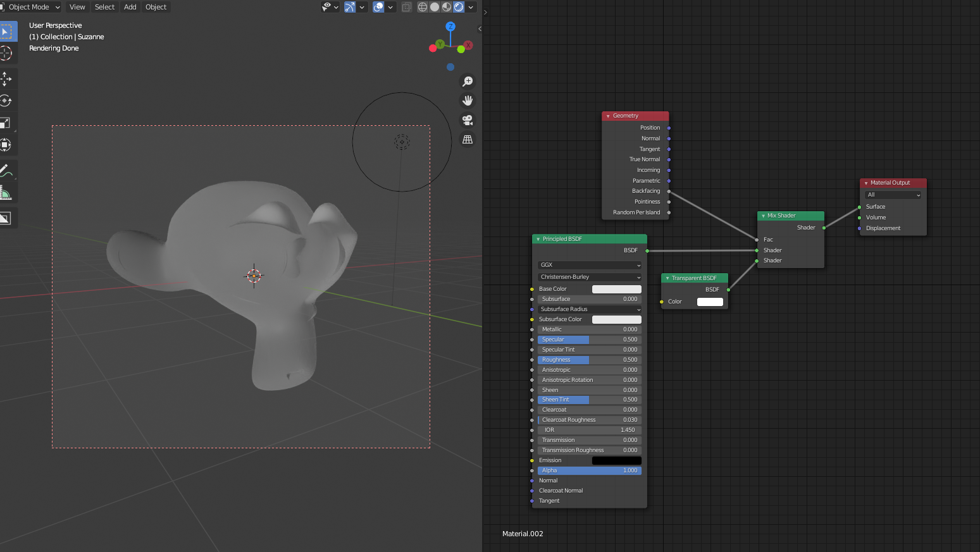Viewport: 980px width, 552px height.
Task: Click the Clearcoat Roughness field
Action: [x=590, y=420]
